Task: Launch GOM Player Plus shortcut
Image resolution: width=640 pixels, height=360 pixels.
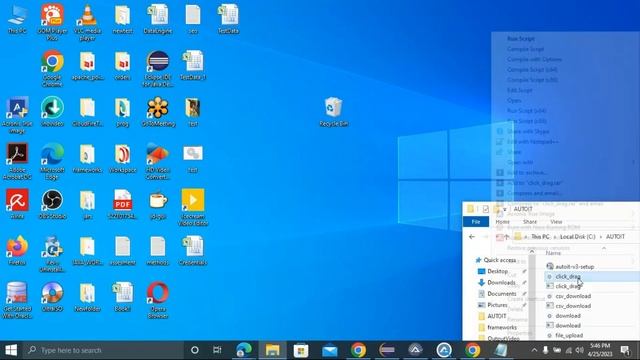Action: click(x=52, y=22)
